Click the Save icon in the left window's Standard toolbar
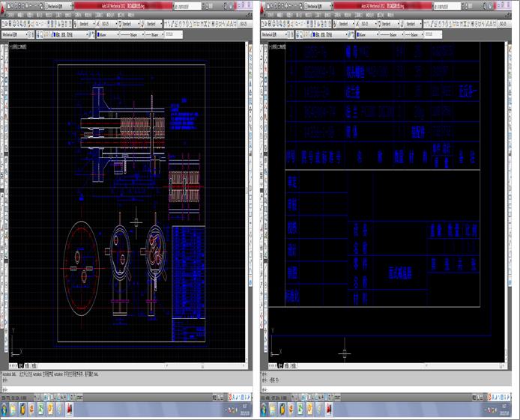 (x=10, y=24)
